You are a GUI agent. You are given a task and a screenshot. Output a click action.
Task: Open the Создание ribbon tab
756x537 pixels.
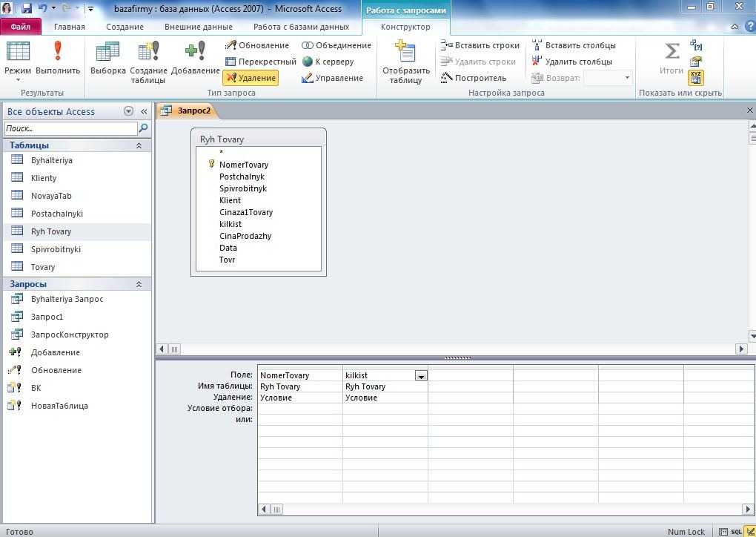pyautogui.click(x=125, y=27)
